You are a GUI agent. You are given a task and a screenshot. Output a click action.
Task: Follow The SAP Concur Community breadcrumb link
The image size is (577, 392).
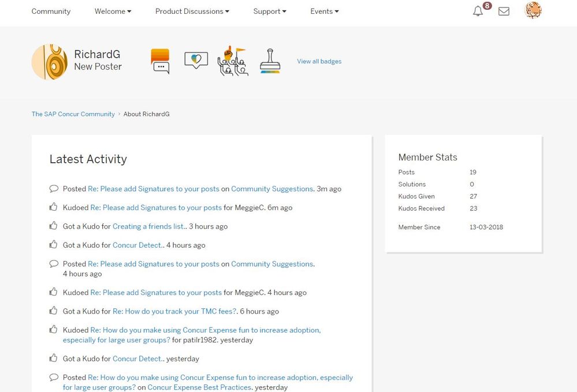click(73, 114)
